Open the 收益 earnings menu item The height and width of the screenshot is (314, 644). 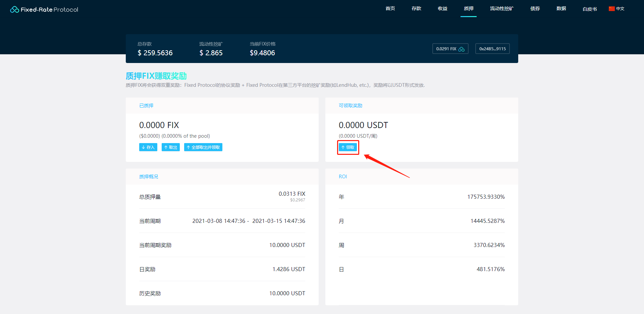click(x=442, y=9)
